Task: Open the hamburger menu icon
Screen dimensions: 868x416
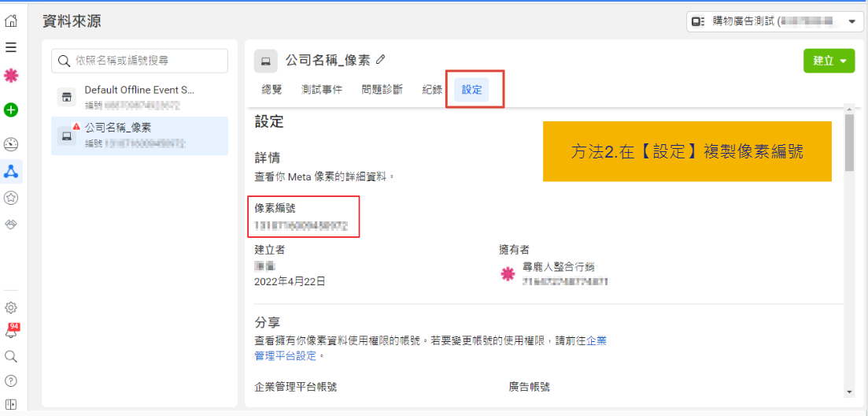Action: coord(11,47)
